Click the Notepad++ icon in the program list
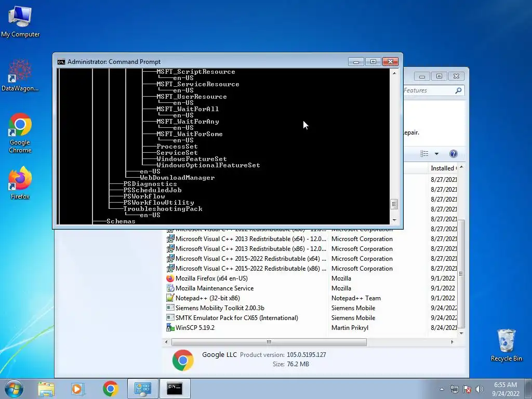Image resolution: width=532 pixels, height=399 pixels. [x=170, y=298]
